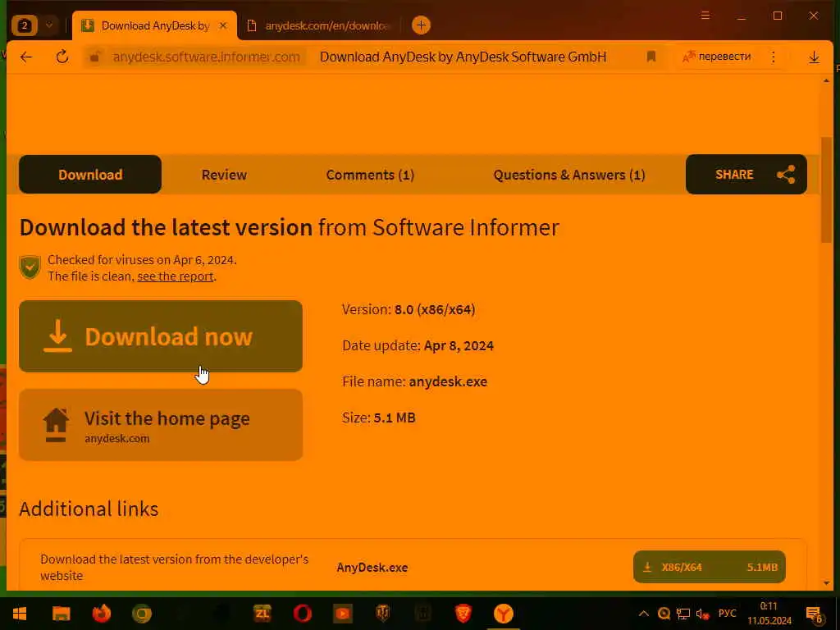Select the Download AnyDesk by tab
Screen dimensions: 840x630
(x=155, y=25)
